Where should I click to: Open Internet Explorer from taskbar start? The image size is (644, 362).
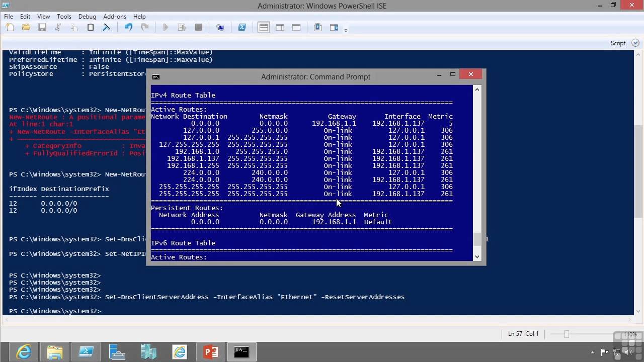click(24, 352)
